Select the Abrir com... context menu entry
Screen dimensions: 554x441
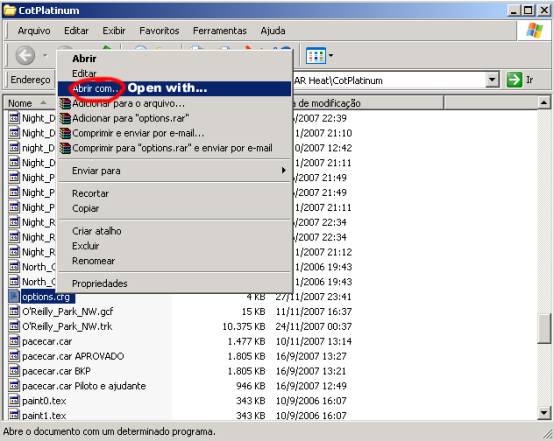pos(175,88)
